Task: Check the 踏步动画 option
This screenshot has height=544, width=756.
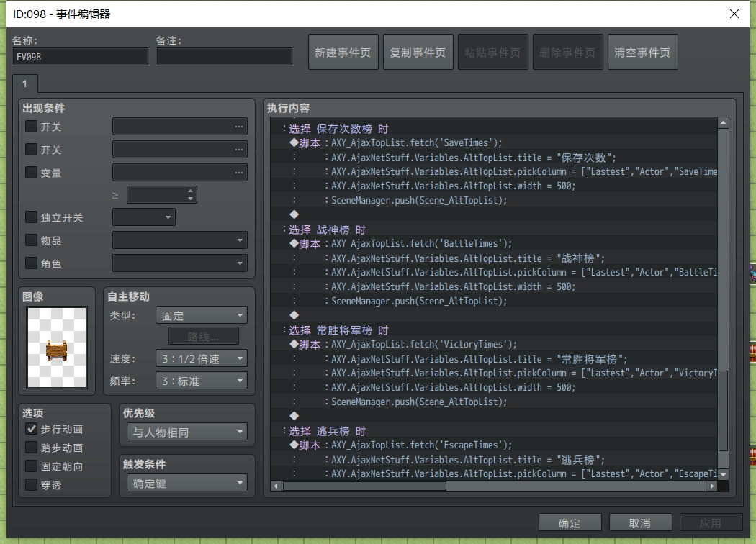Action: tap(32, 448)
